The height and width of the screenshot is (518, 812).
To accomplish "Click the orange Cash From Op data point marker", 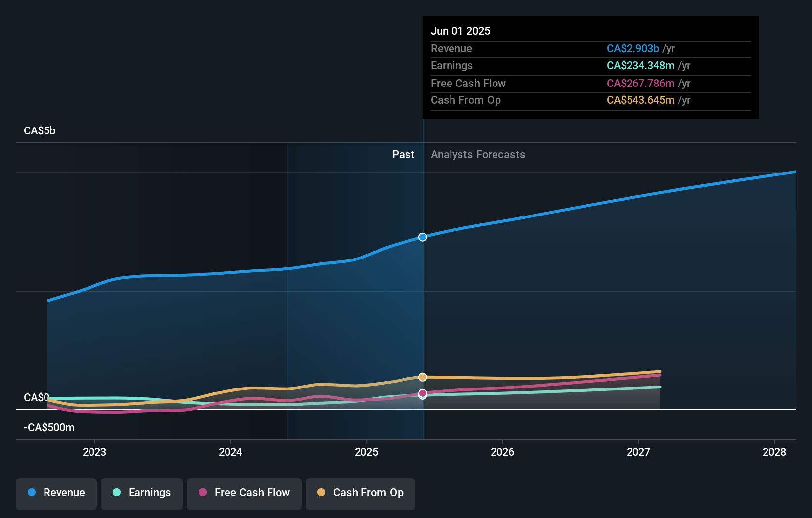I will point(423,377).
